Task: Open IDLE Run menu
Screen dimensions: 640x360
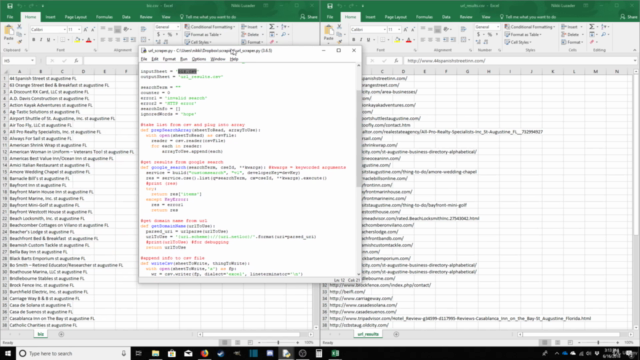Action: pyautogui.click(x=184, y=59)
